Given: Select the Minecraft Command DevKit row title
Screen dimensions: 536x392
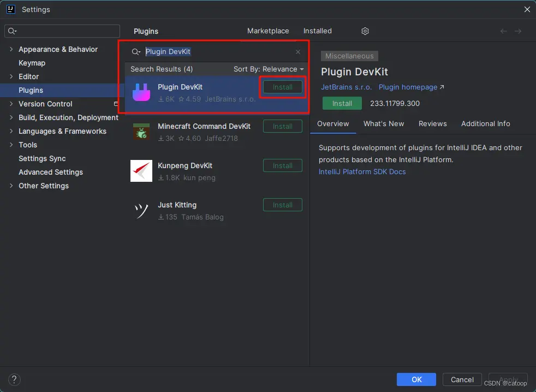Looking at the screenshot, I should pos(204,126).
